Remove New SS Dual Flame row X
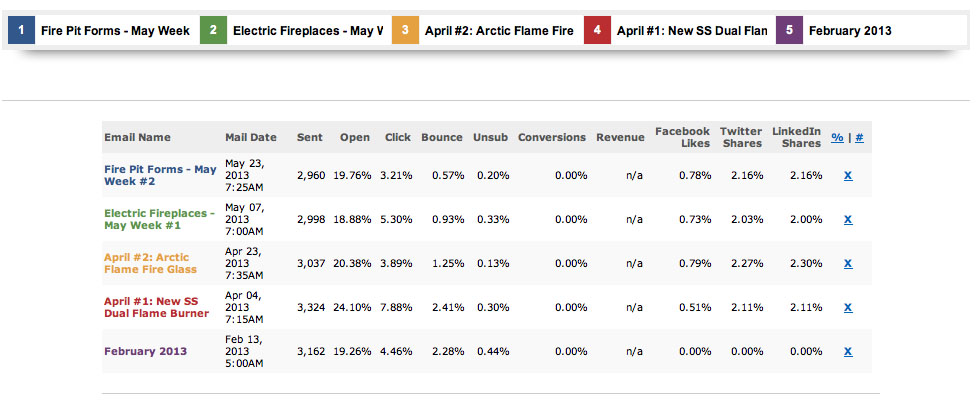The height and width of the screenshot is (406, 980). click(848, 307)
